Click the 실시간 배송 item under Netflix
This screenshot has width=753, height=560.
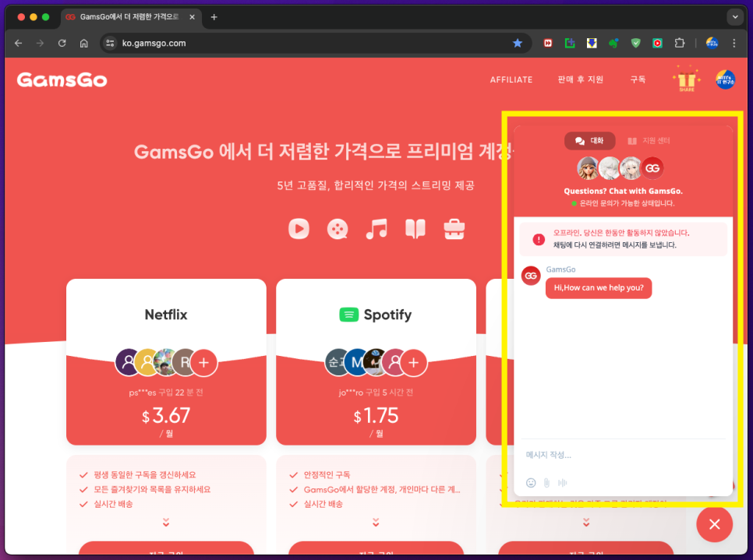click(x=113, y=504)
